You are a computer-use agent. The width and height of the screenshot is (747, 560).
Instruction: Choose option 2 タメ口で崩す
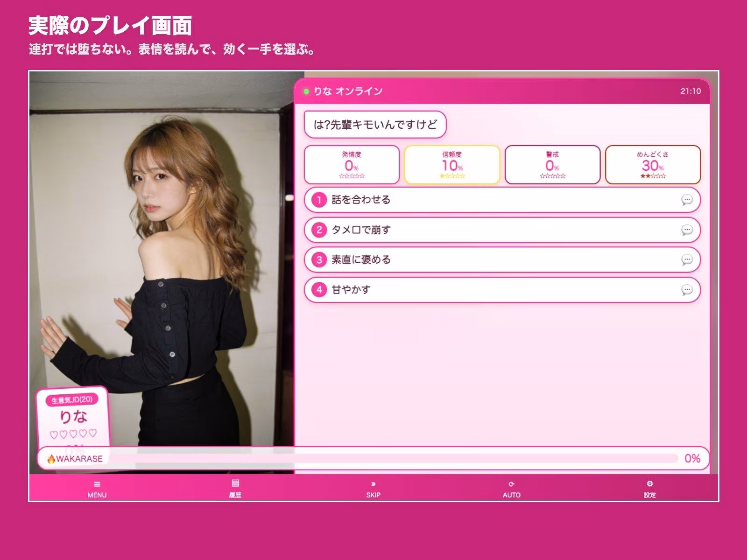502,230
